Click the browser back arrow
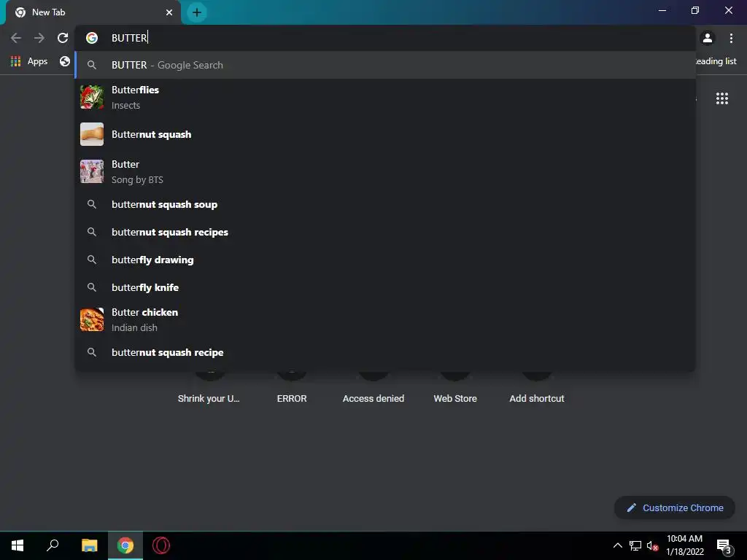The width and height of the screenshot is (747, 560). point(16,38)
